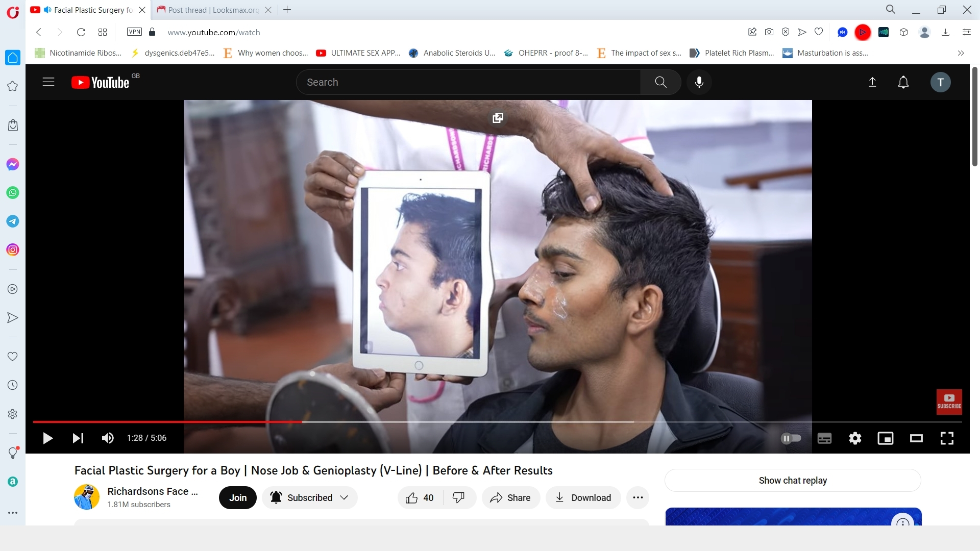
Task: Click the Join channel button
Action: point(238,498)
